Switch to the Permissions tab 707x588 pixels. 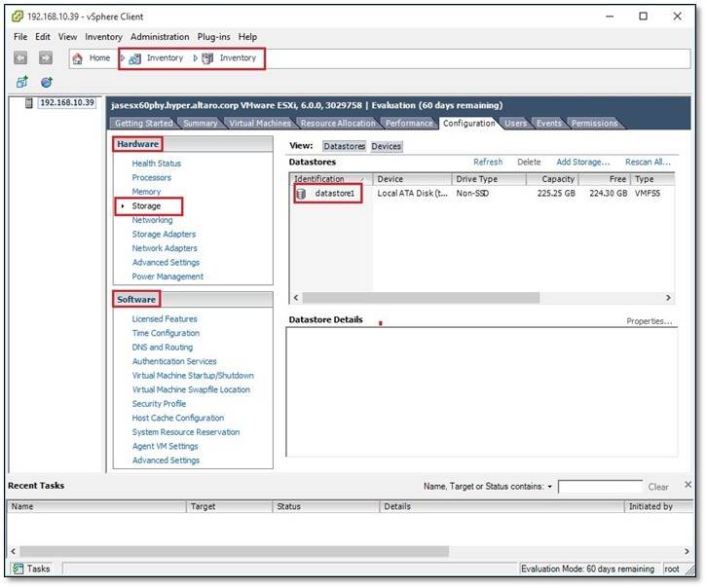(x=594, y=123)
